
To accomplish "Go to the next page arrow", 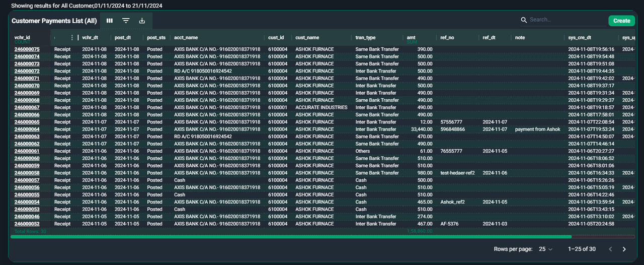I will [624, 249].
